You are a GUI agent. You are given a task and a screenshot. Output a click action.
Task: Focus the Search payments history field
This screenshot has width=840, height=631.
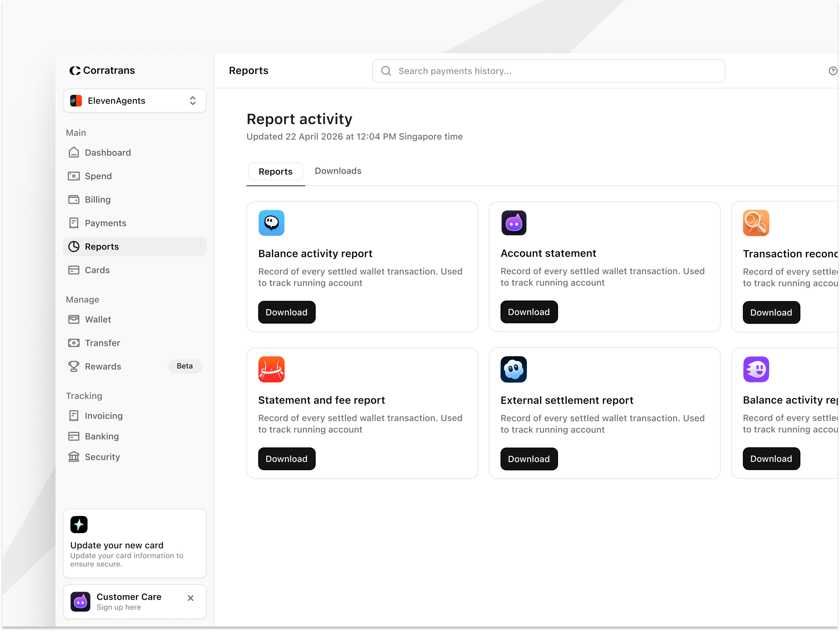[548, 71]
